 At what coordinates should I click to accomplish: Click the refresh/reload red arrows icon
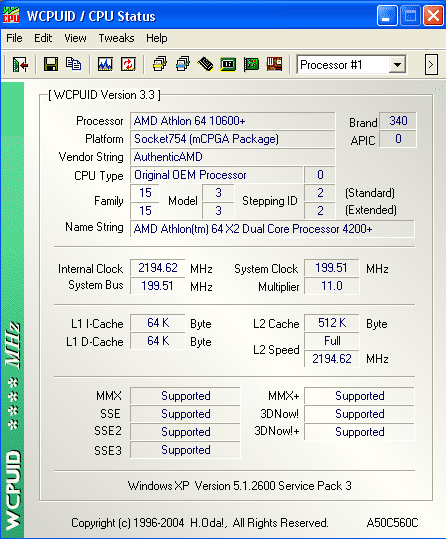(x=128, y=64)
